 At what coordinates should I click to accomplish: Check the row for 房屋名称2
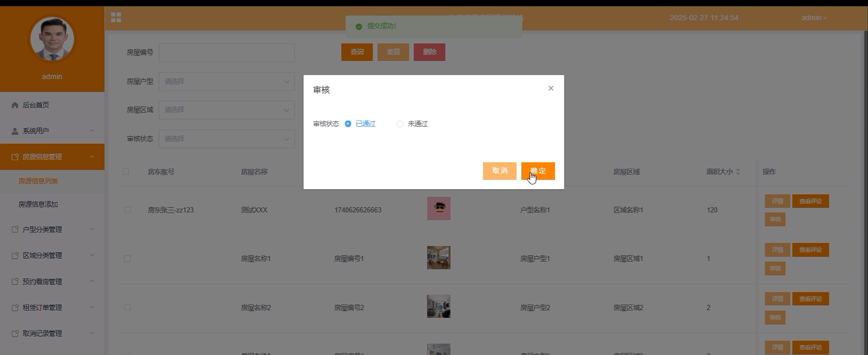[x=127, y=308]
